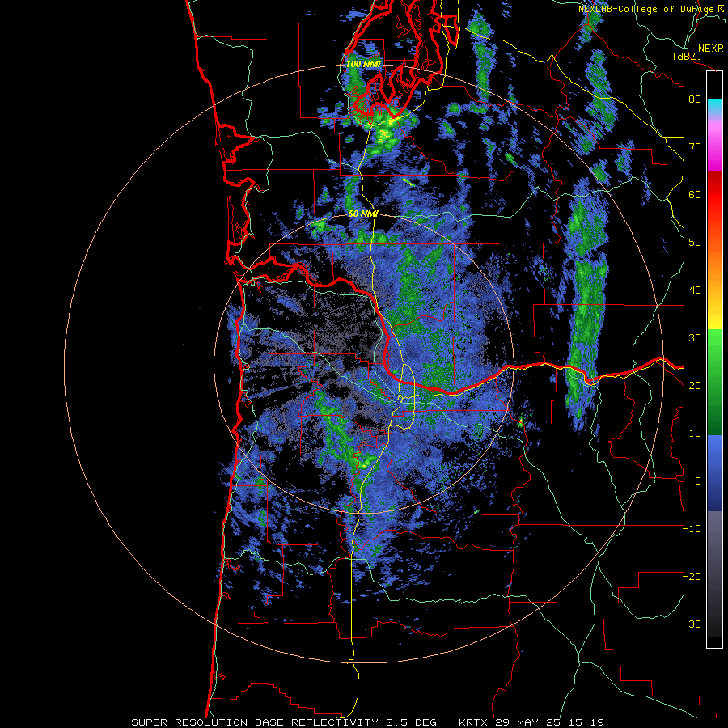The width and height of the screenshot is (728, 728).
Task: Click the green segment of the color bar
Action: tap(714, 382)
